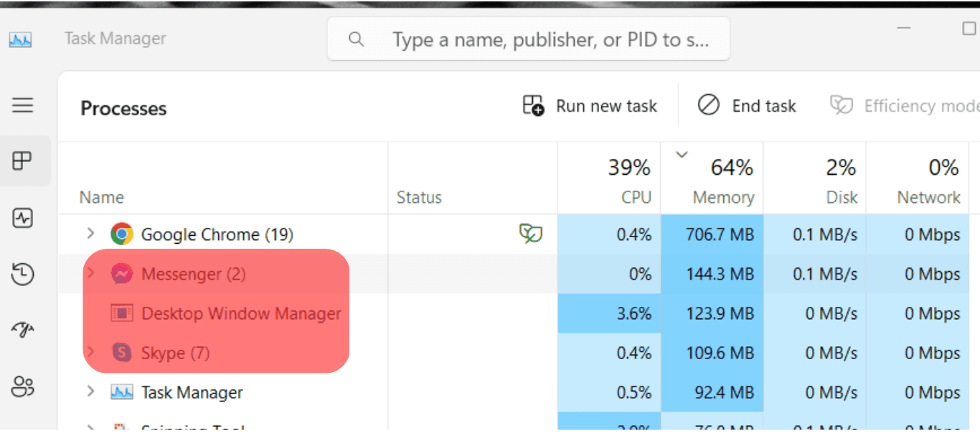
Task: Select the Task Manager row name
Action: pyautogui.click(x=192, y=392)
